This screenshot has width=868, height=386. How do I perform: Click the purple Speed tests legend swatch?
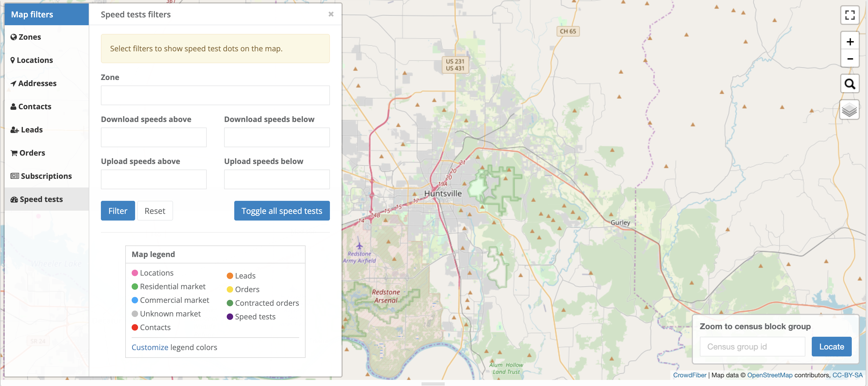(x=230, y=317)
